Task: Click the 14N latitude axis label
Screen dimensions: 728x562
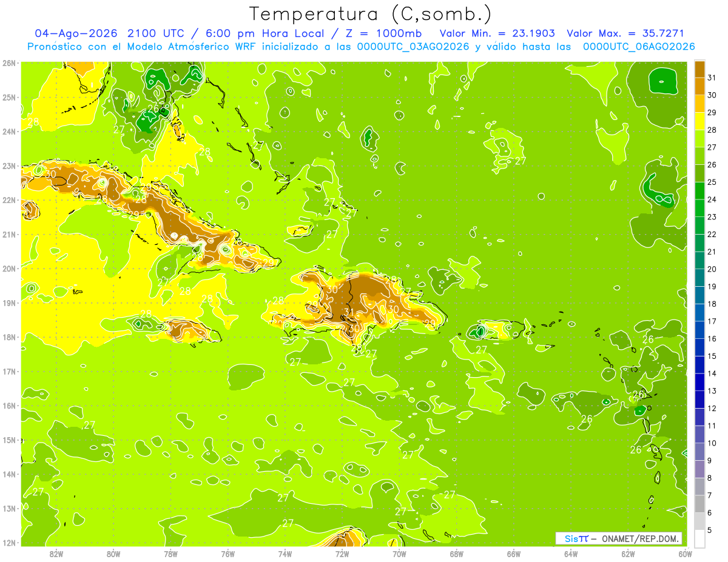Action: (x=9, y=474)
